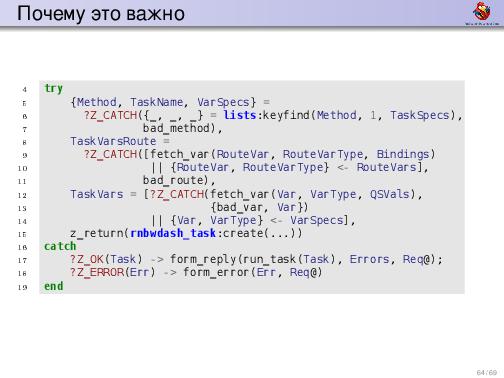Click the "form_reply" function name
This screenshot has height=378, width=504.
point(203,260)
